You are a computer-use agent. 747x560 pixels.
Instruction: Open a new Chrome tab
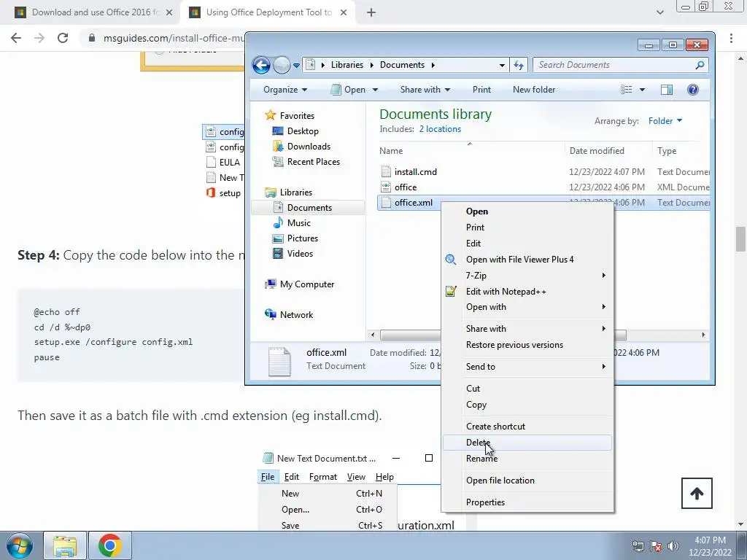[x=371, y=12]
